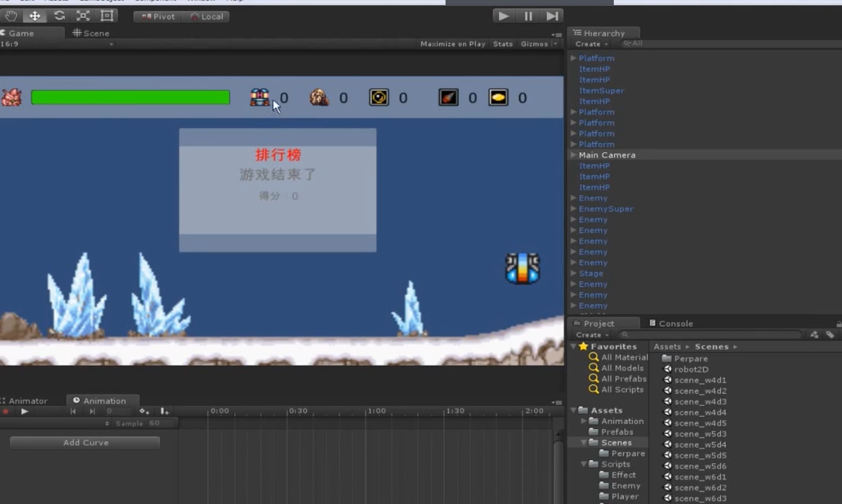Select the Hand tool in the toolbar

point(11,16)
